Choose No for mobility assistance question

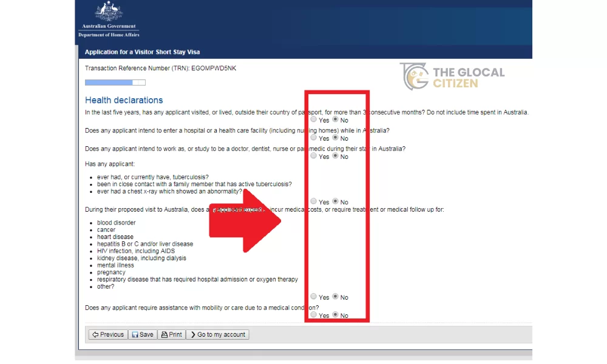coord(335,315)
